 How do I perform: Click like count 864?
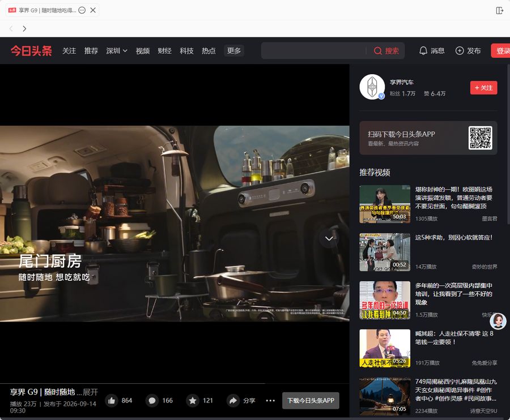coord(127,401)
